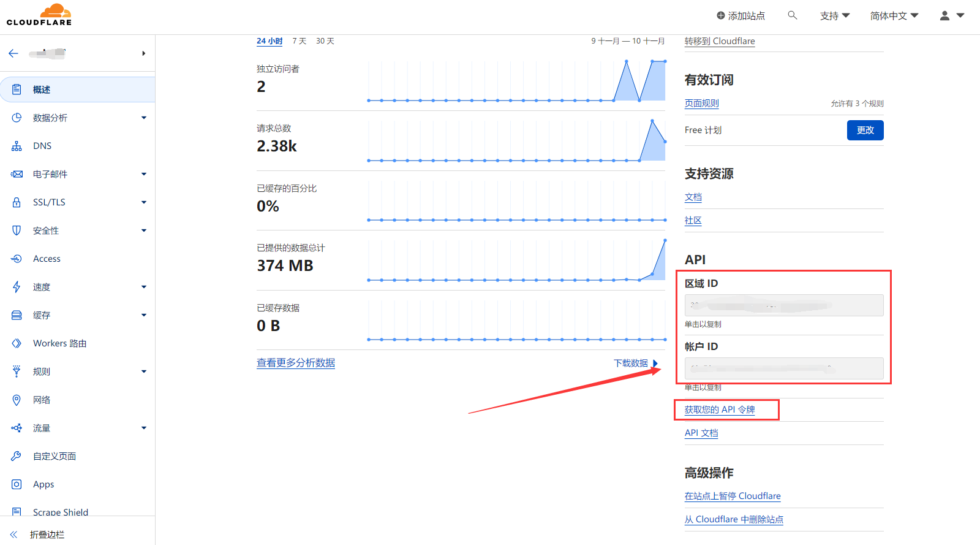Click the 区域 ID field to copy
The width and height of the screenshot is (980, 545).
[x=783, y=305]
